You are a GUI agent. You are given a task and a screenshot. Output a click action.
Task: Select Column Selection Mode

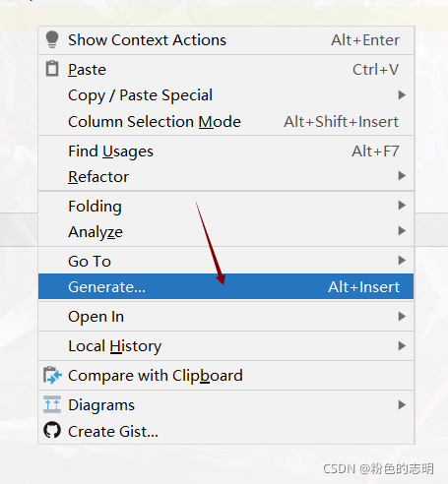[225, 121]
